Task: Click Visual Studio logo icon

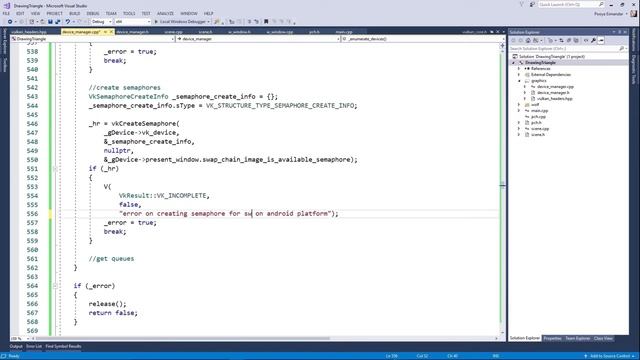Action: click(7, 6)
